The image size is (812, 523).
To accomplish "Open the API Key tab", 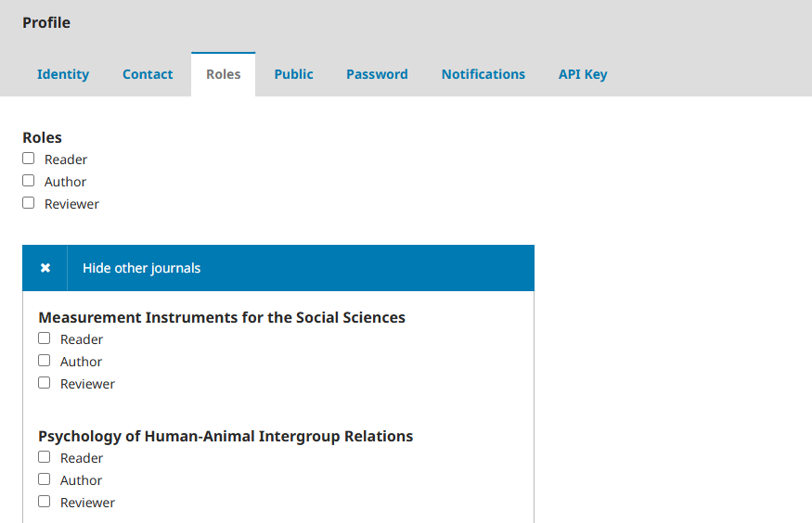I will (x=582, y=74).
